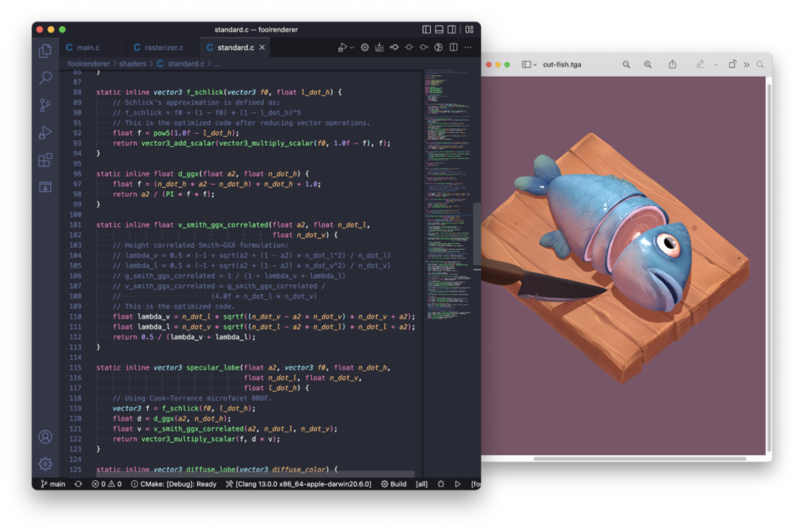Open the Search view in the activity bar
Viewport: 798px width, 532px height.
pyautogui.click(x=45, y=78)
